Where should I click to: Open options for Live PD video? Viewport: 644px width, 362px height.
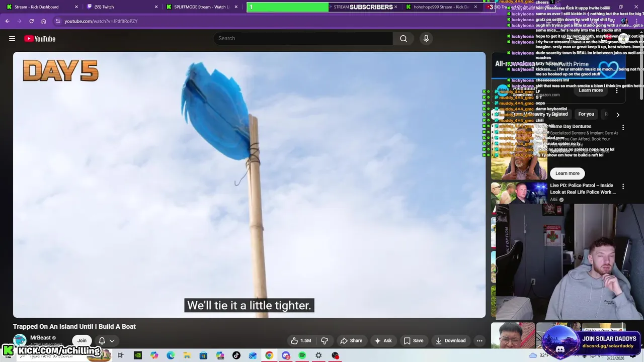point(623,187)
